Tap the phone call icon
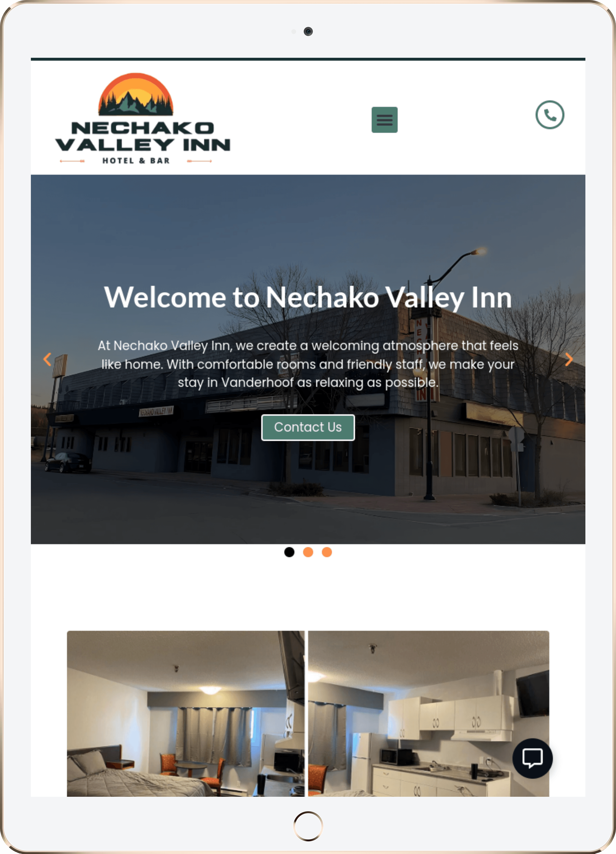This screenshot has width=616, height=854. tap(549, 115)
